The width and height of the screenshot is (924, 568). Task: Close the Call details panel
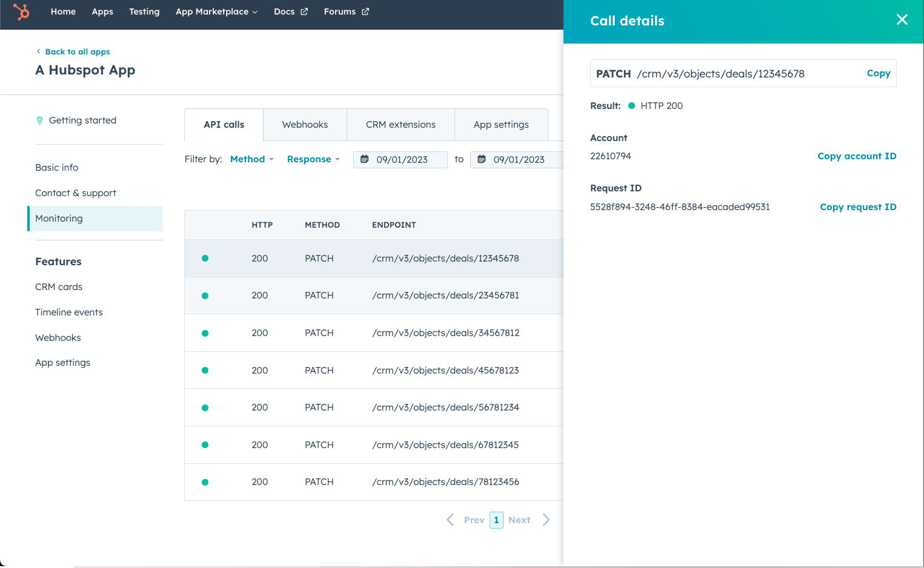[902, 20]
